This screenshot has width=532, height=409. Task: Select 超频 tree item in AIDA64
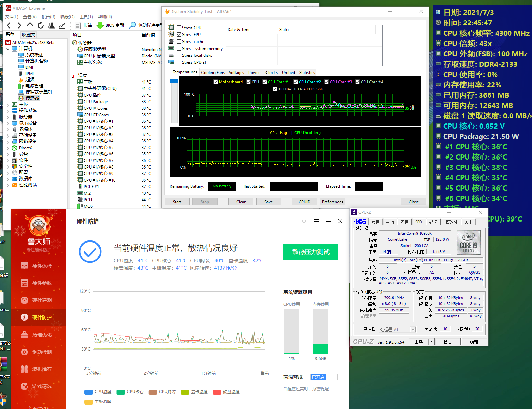pyautogui.click(x=30, y=79)
